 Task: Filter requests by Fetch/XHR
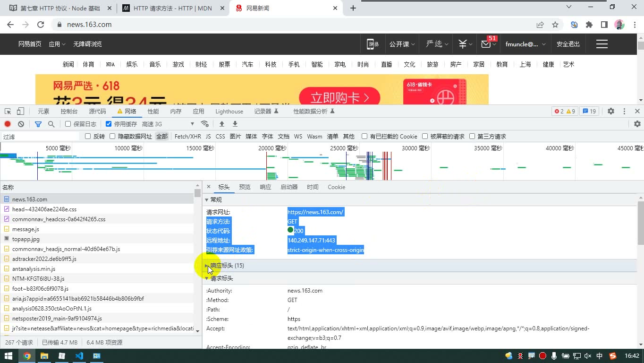[187, 136]
